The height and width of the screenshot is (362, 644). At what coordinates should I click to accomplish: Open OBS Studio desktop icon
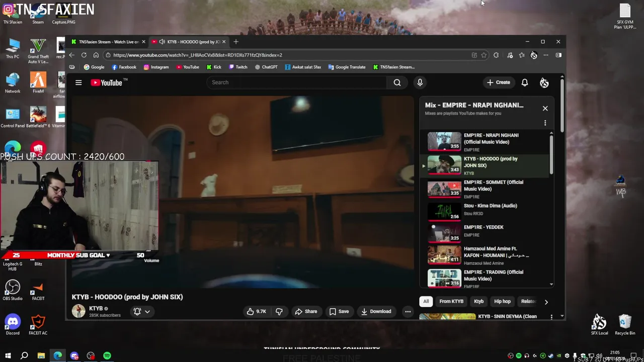point(13,290)
